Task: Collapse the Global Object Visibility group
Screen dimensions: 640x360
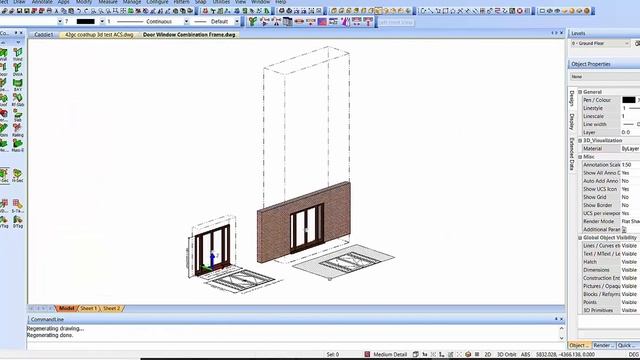Action: point(580,238)
